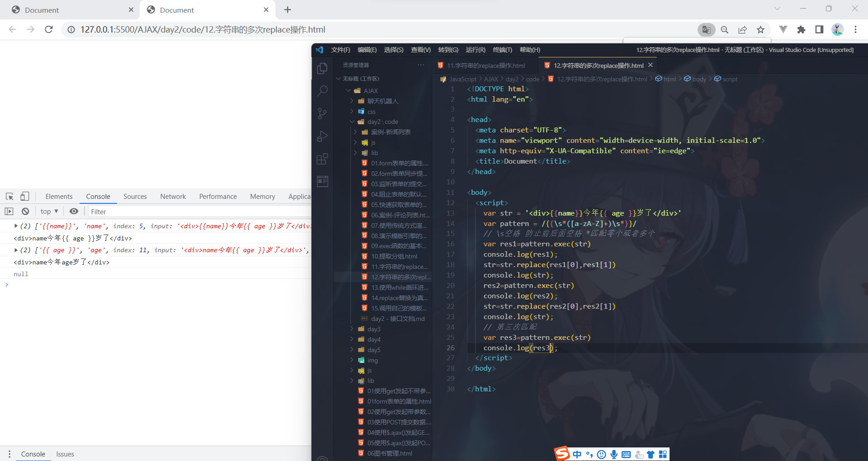The width and height of the screenshot is (868, 461).
Task: Open VS Code Extensions icon
Action: tap(322, 159)
